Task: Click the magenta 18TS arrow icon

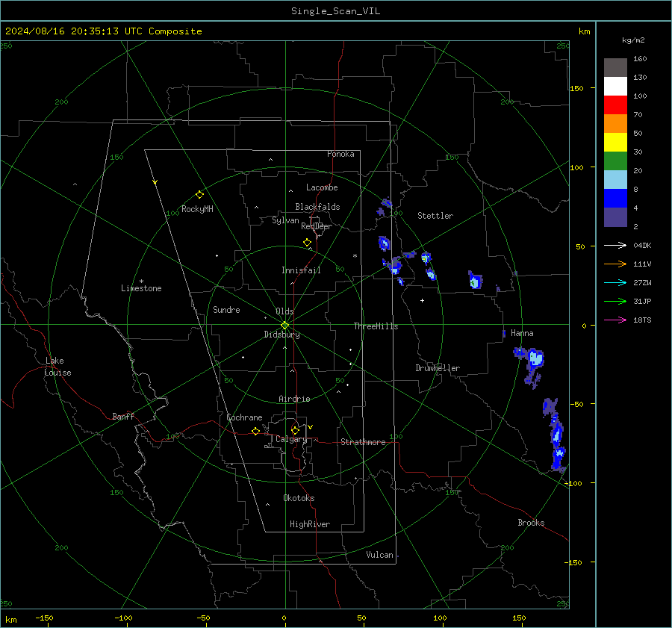Action: pyautogui.click(x=615, y=320)
